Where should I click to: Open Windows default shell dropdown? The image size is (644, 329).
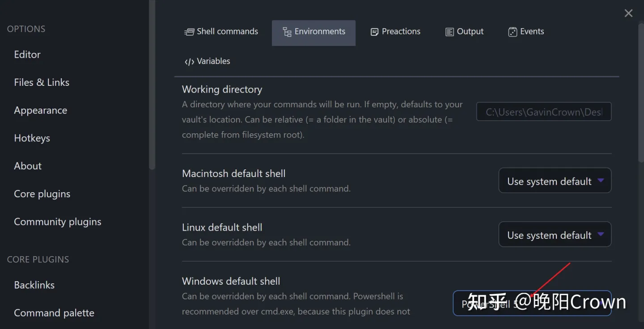(532, 304)
